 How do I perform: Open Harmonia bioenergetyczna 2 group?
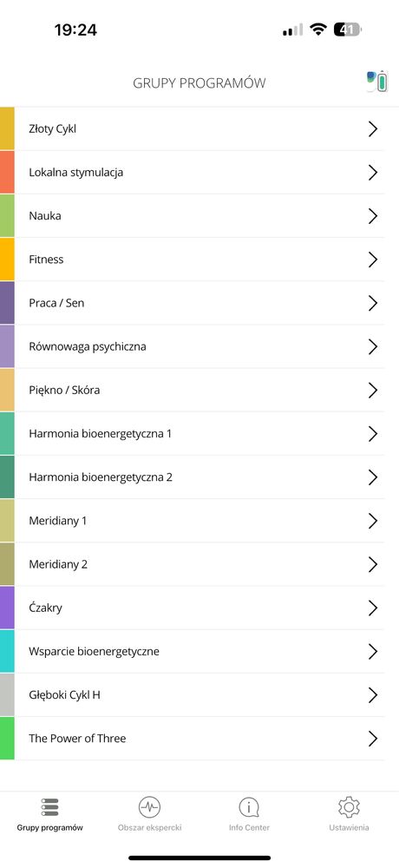(199, 477)
